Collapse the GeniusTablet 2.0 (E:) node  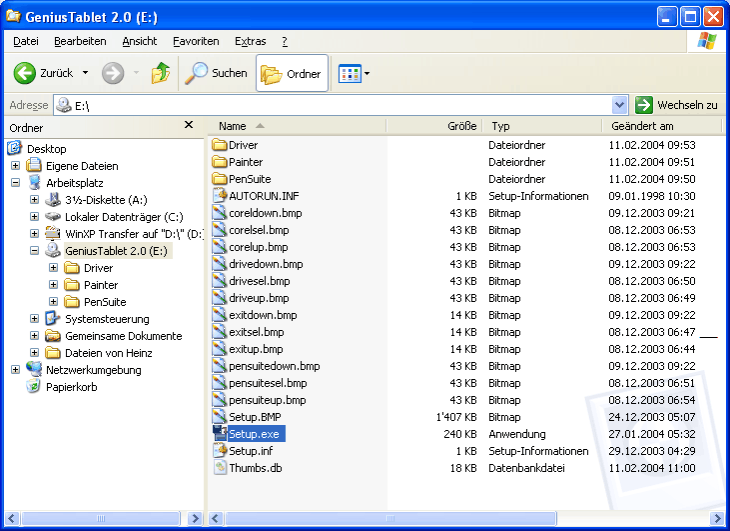click(34, 250)
